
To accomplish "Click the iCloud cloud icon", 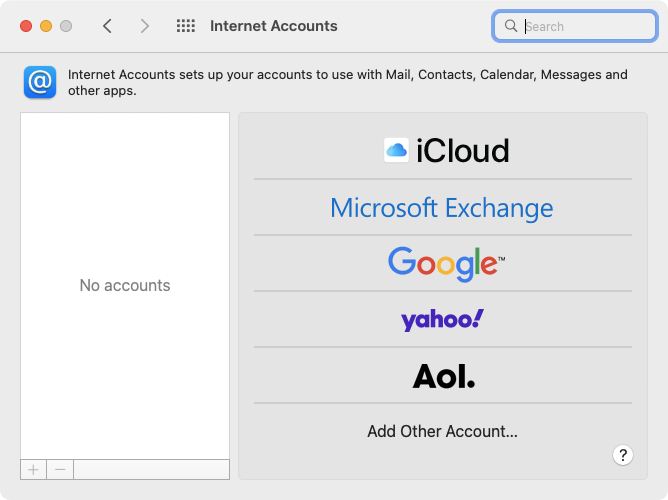I will [x=396, y=150].
